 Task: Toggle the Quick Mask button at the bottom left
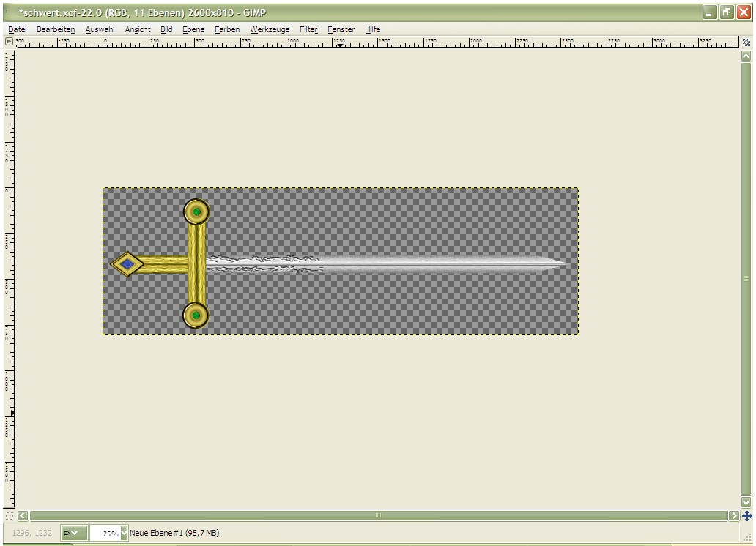pyautogui.click(x=10, y=516)
